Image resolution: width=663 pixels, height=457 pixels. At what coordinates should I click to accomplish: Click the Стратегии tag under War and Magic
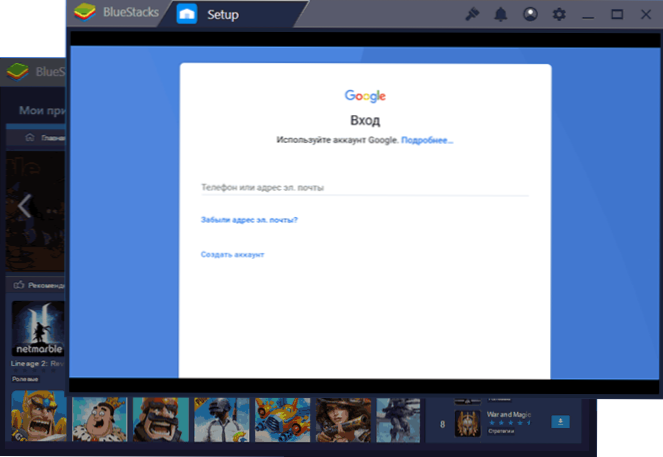pos(501,431)
